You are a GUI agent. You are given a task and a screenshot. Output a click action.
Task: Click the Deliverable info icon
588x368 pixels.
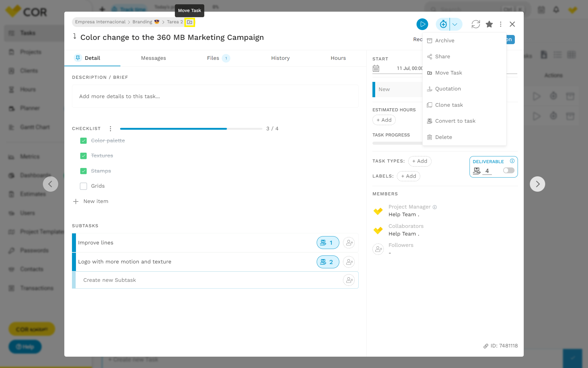512,161
